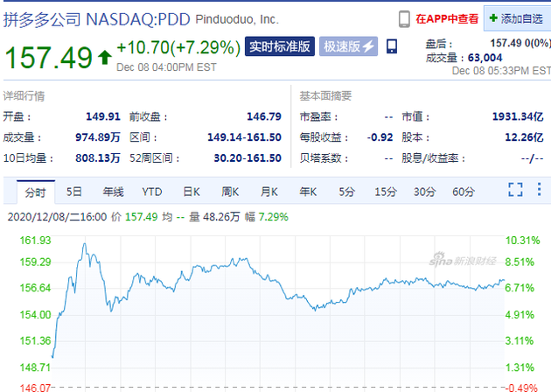Click the 161.93 price axis label
Image resolution: width=551 pixels, height=392 pixels.
(35, 241)
